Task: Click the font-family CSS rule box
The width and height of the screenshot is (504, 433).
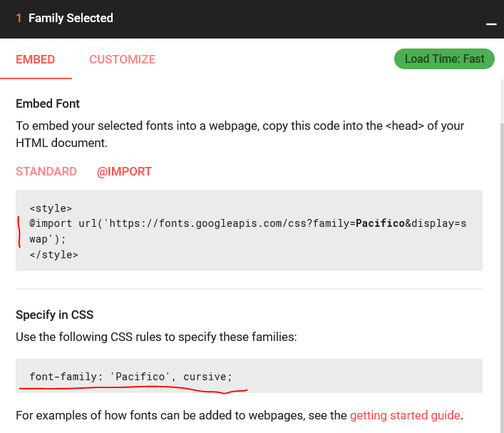Action: pos(249,376)
